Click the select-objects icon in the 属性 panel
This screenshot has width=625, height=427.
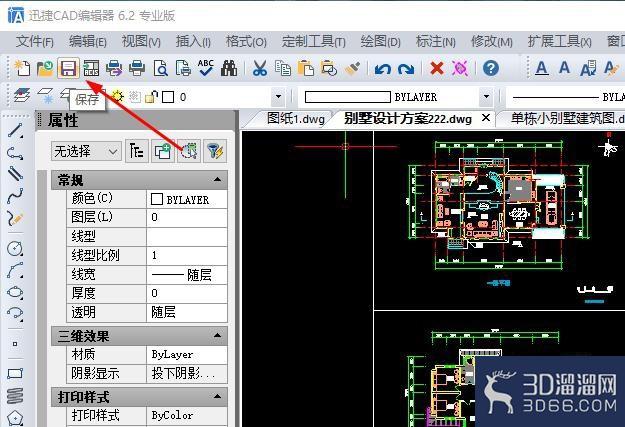(189, 151)
